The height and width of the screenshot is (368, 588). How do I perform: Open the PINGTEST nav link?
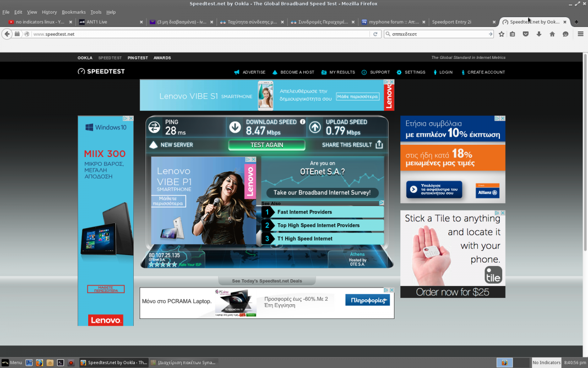pyautogui.click(x=138, y=58)
